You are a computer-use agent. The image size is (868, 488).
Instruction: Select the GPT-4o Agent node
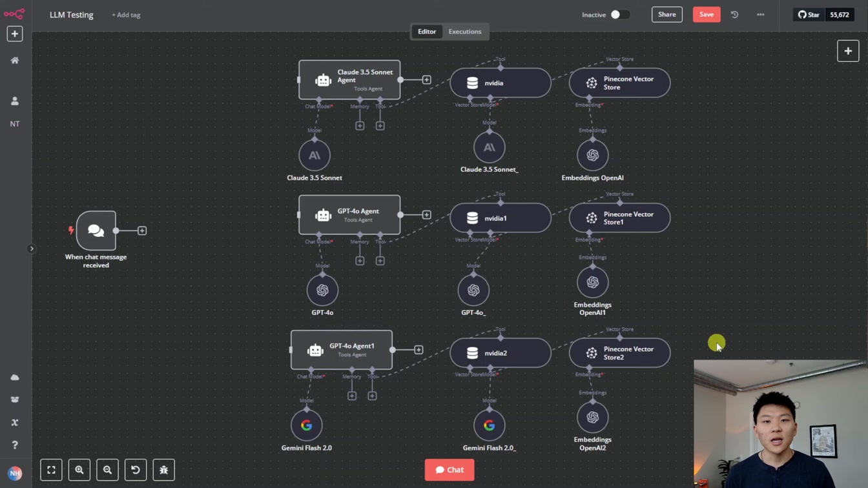point(349,214)
